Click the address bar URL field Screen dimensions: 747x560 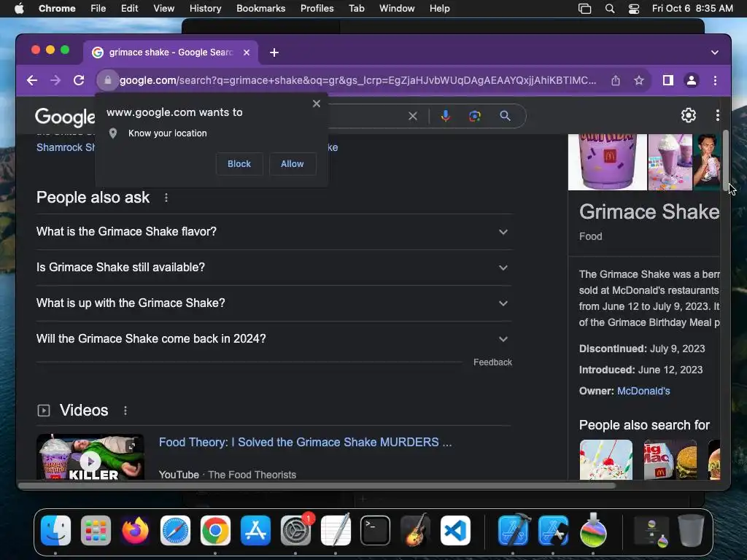coord(357,80)
